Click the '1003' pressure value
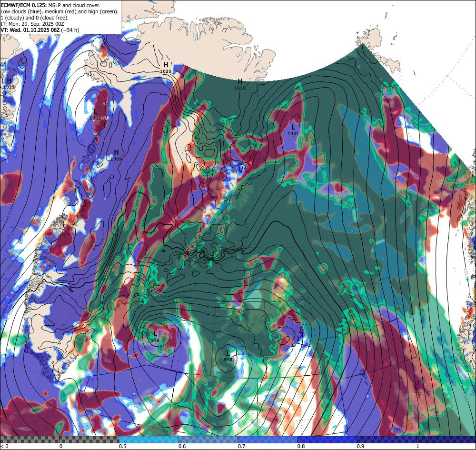The image size is (476, 450). pyautogui.click(x=95, y=118)
